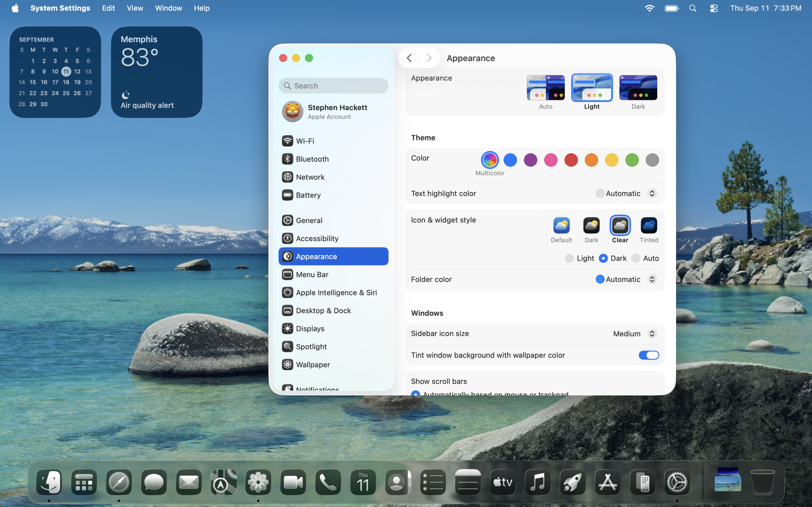812x507 pixels.
Task: Change Sidebar icon size dropdown
Action: [x=634, y=334]
